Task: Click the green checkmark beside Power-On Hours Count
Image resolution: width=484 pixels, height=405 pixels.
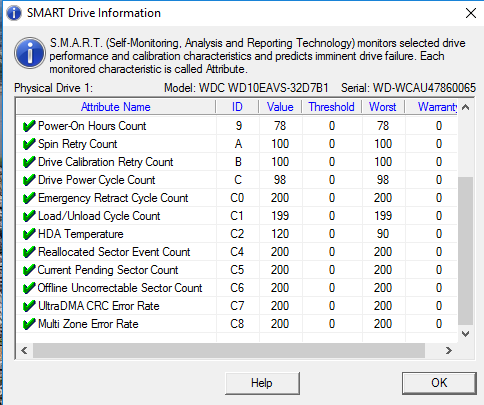Action: tap(29, 126)
